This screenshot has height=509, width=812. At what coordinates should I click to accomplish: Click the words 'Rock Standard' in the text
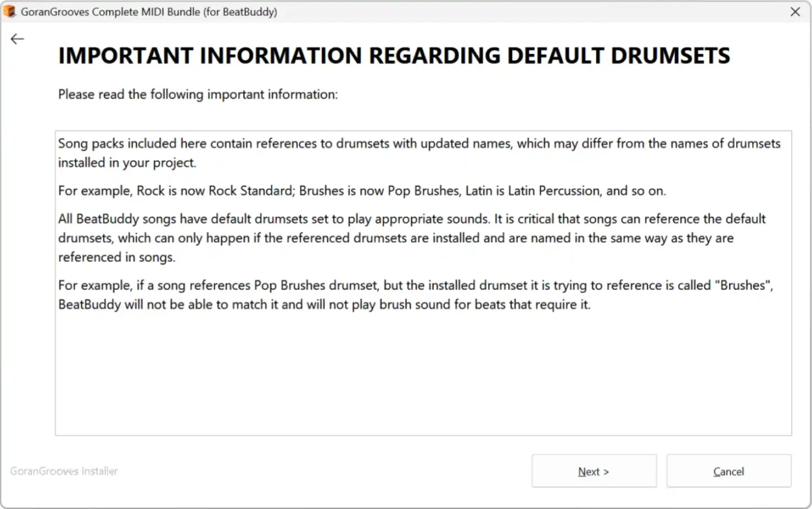[250, 191]
